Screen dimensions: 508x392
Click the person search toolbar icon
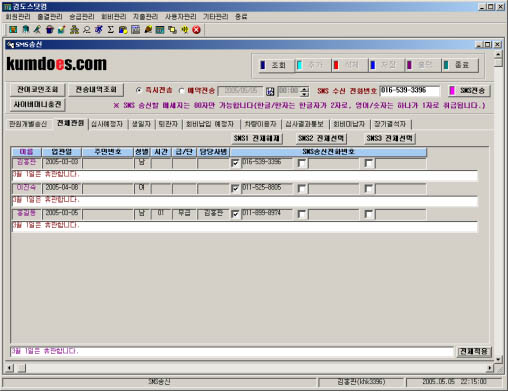click(87, 30)
